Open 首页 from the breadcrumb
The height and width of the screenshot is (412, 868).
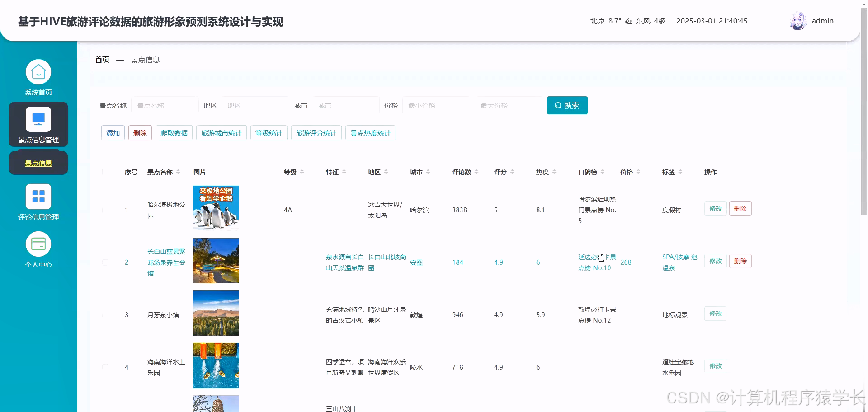click(x=101, y=59)
